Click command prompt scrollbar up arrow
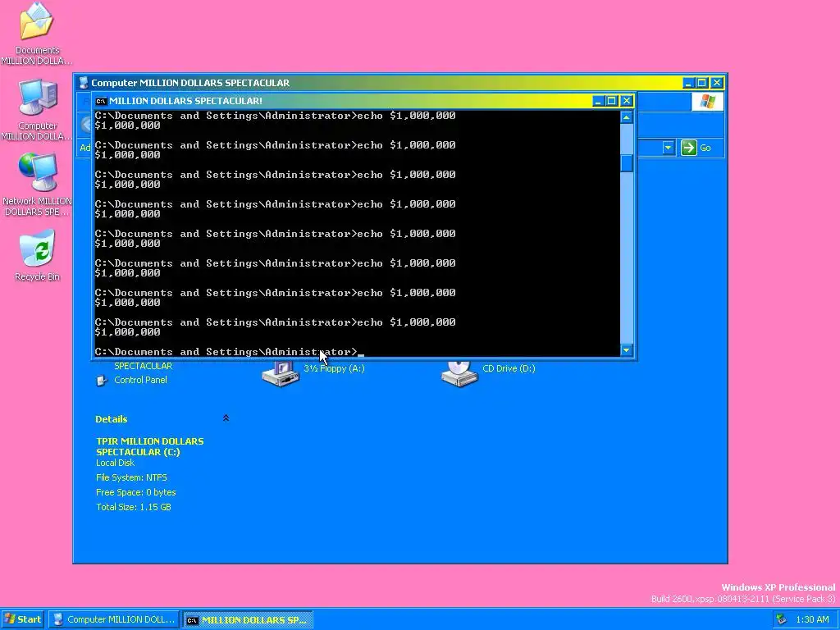The image size is (840, 630). (x=626, y=117)
